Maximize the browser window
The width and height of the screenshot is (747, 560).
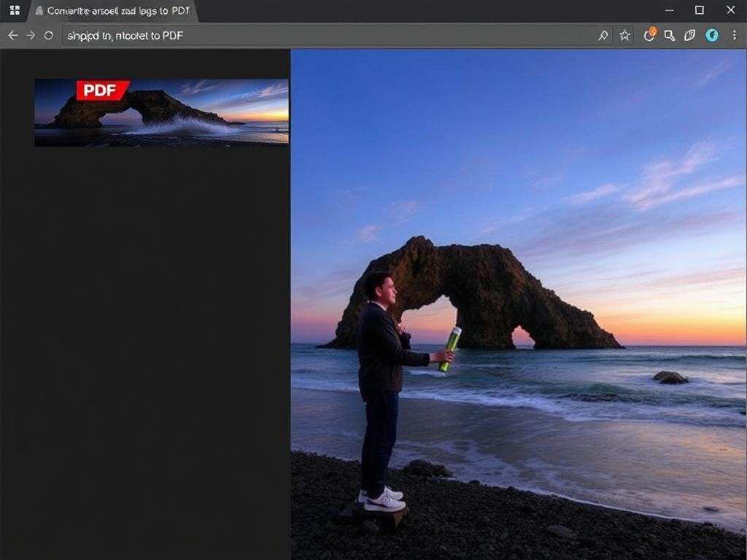click(x=700, y=10)
